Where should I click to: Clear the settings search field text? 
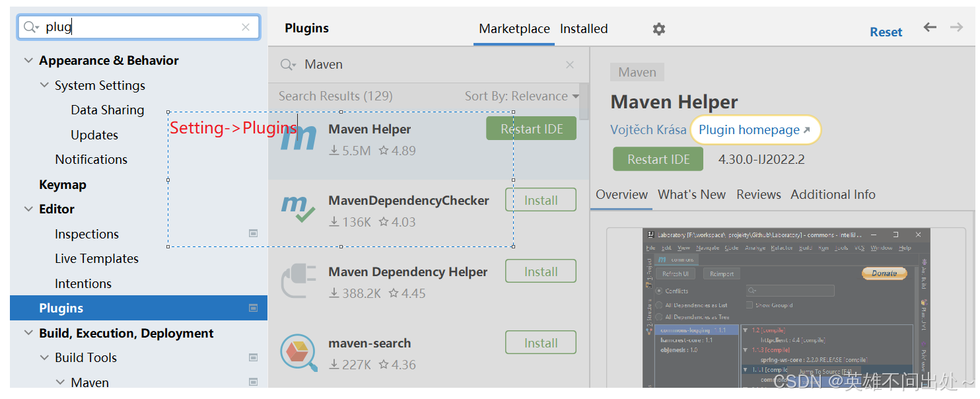point(246,27)
